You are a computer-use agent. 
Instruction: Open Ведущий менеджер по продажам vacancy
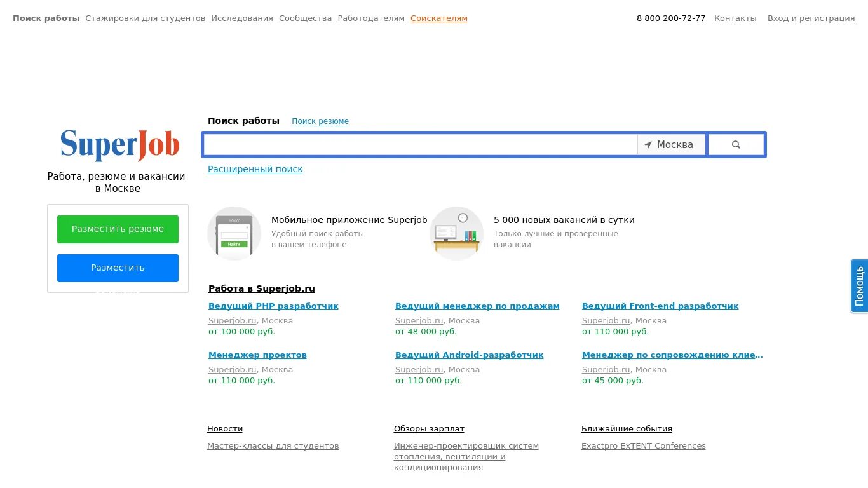point(477,306)
